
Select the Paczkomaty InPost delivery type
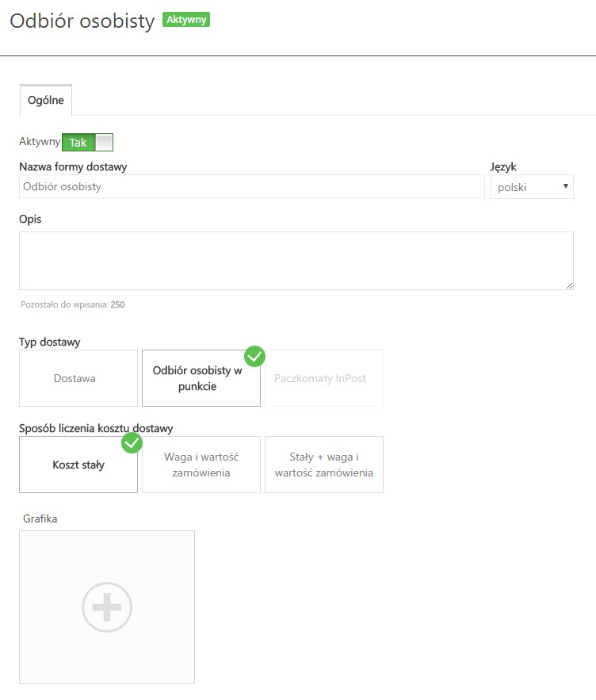(323, 379)
